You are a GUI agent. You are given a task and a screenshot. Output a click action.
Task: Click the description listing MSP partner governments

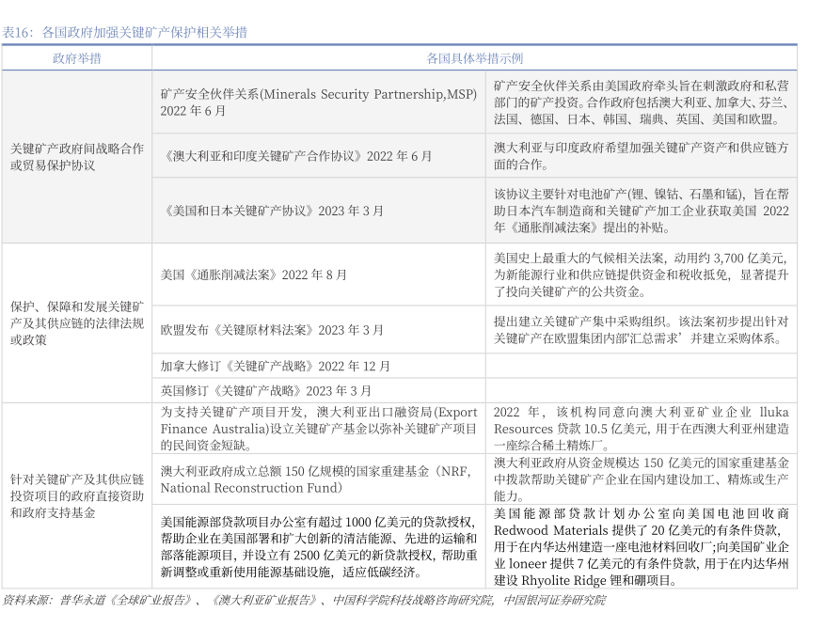[641, 102]
